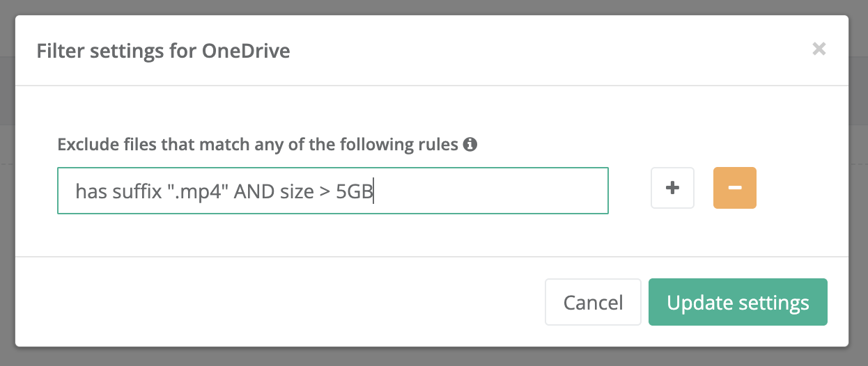Click empty space after "5GB" in field
868x366 pixels.
(488, 191)
